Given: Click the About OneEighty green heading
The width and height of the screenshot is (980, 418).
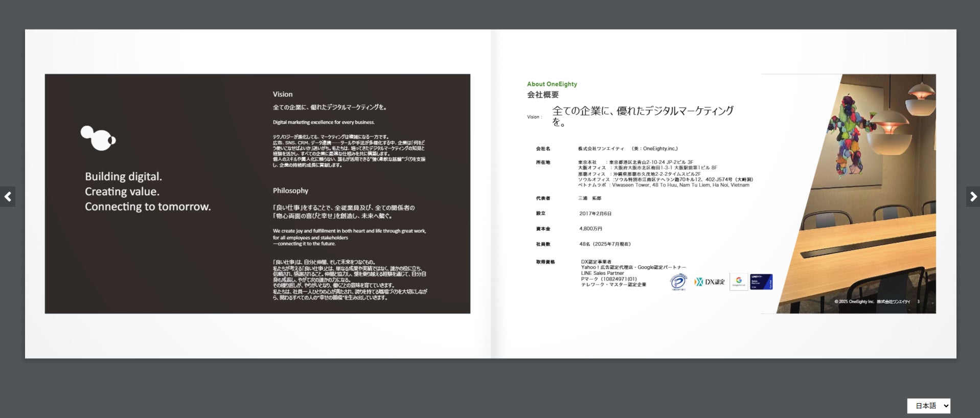Looking at the screenshot, I should tap(552, 84).
